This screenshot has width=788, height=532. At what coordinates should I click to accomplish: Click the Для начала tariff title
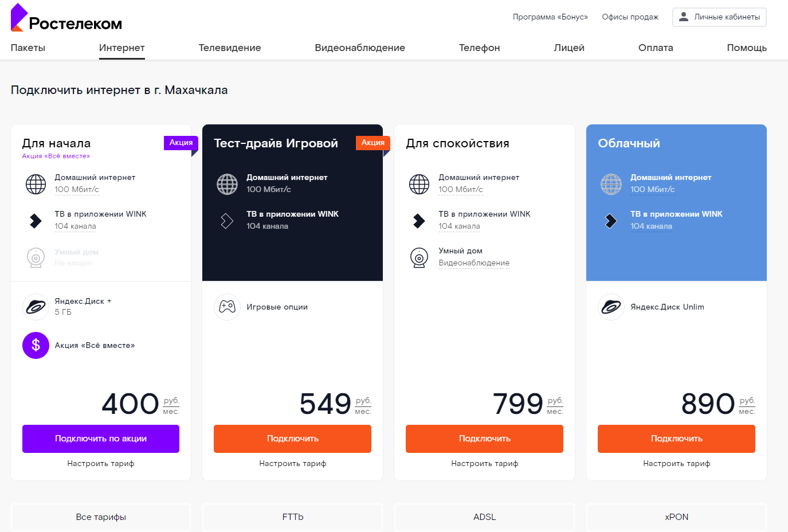56,143
